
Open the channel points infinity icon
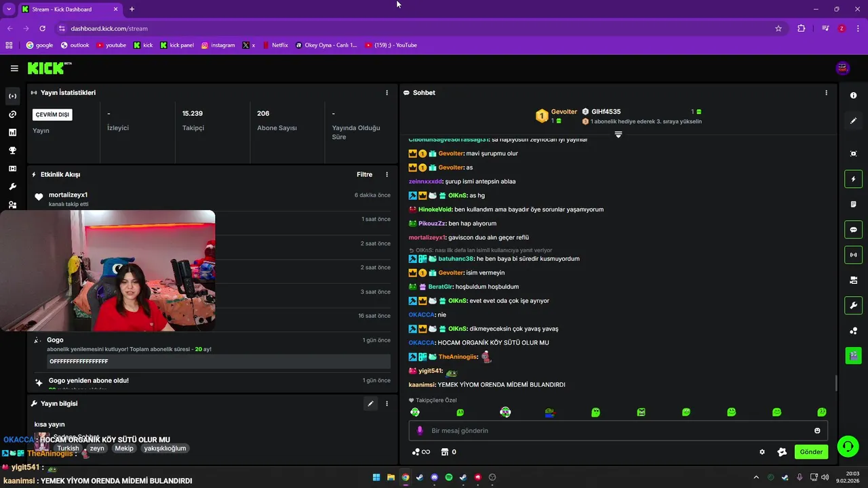(x=421, y=452)
